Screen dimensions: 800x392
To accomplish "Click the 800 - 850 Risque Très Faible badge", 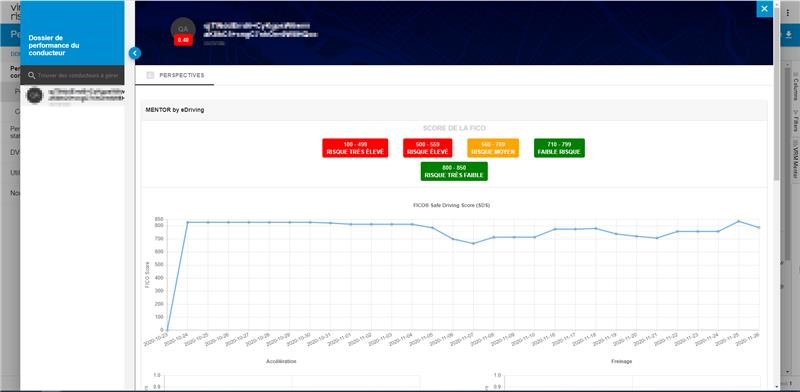I will click(x=454, y=172).
